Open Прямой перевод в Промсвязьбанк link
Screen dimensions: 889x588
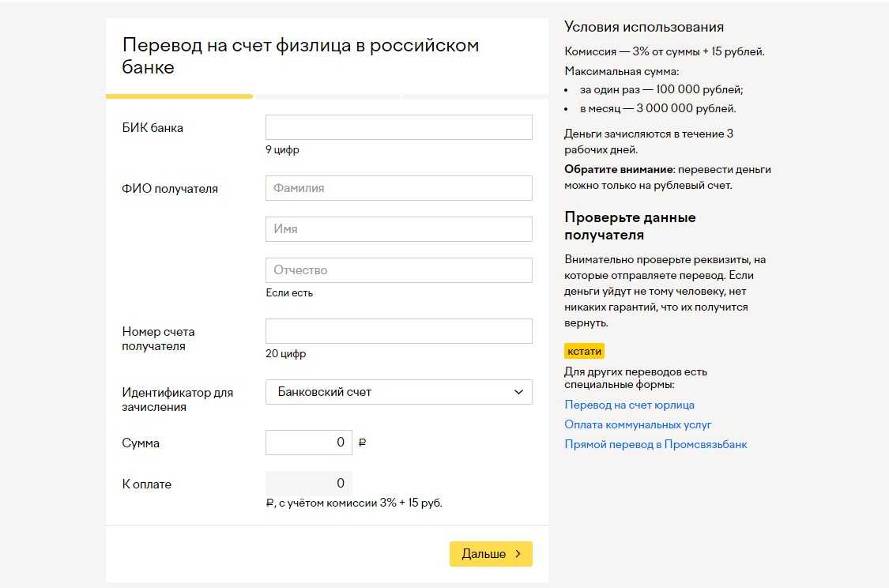(x=655, y=444)
